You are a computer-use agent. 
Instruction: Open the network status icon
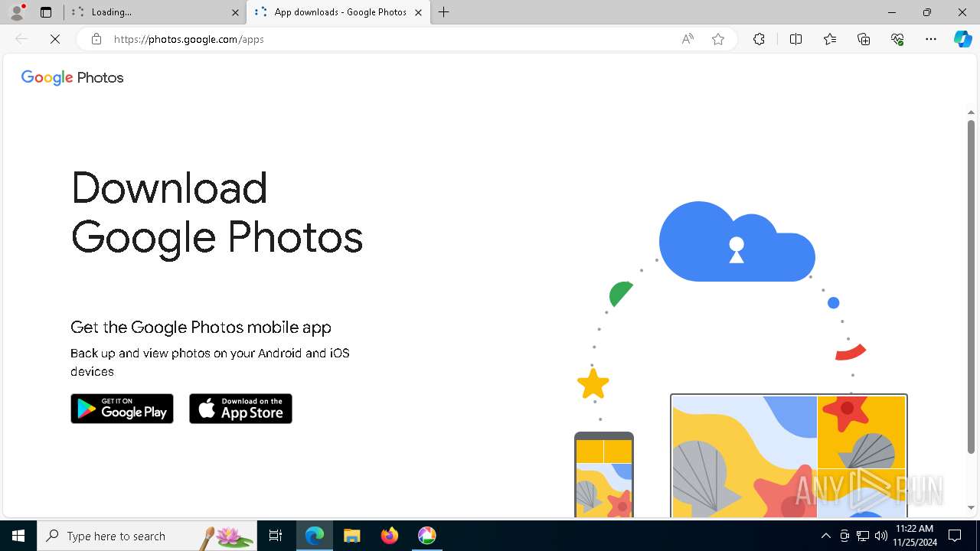tap(863, 536)
